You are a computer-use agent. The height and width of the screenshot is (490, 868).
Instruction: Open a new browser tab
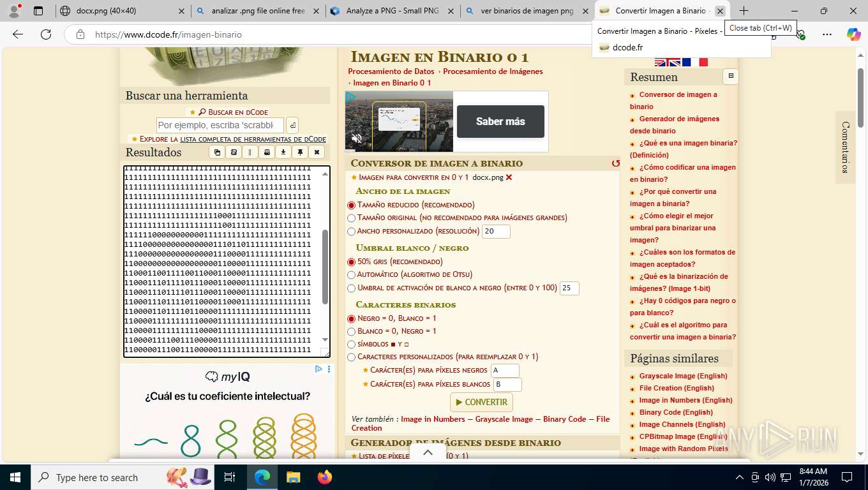click(744, 11)
